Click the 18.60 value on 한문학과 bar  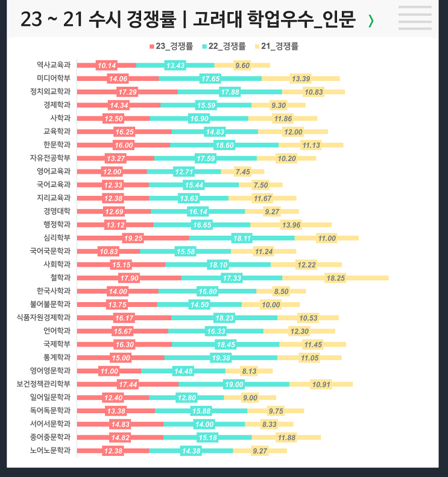pyautogui.click(x=224, y=145)
